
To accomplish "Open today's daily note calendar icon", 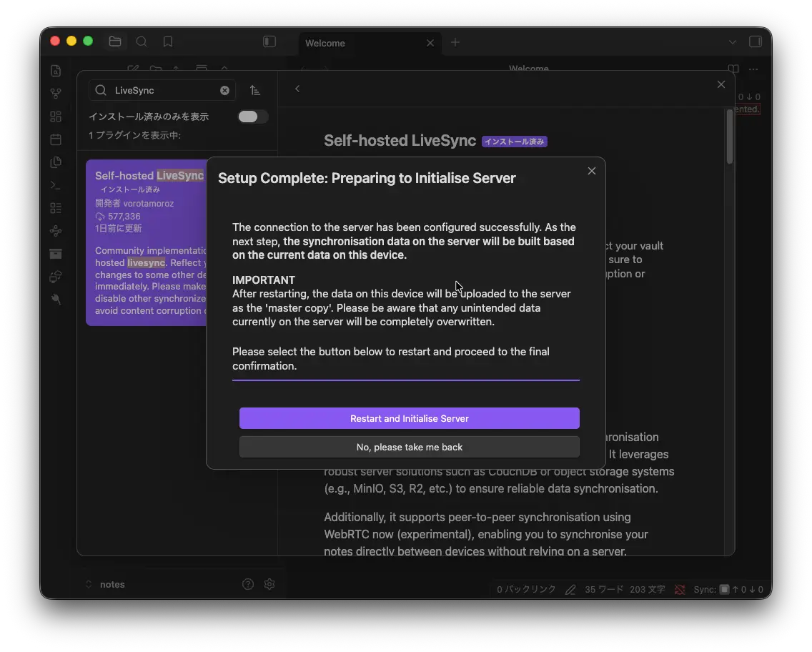I will point(56,139).
